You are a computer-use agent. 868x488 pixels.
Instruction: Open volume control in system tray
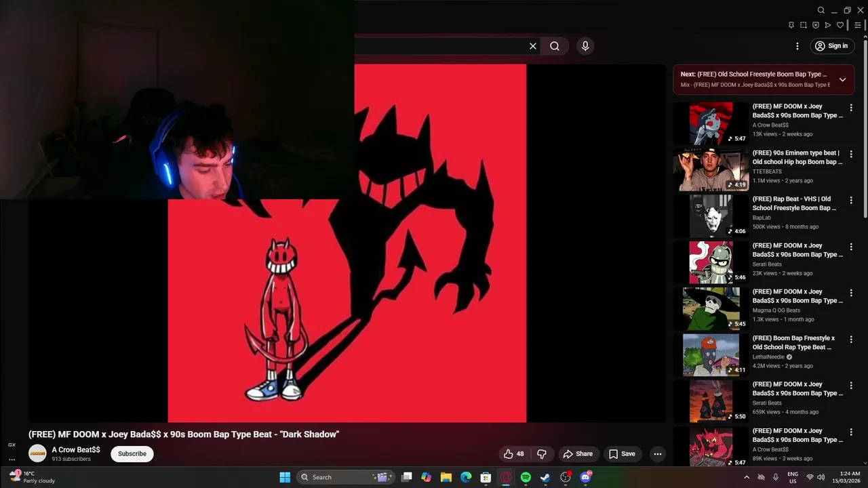pos(821,477)
